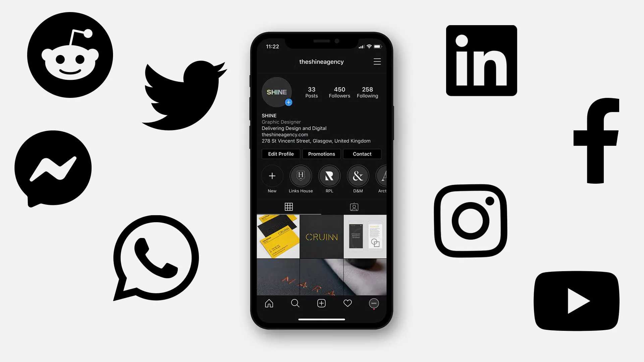644x362 pixels.
Task: Tap the profile picture to view story
Action: point(276,92)
